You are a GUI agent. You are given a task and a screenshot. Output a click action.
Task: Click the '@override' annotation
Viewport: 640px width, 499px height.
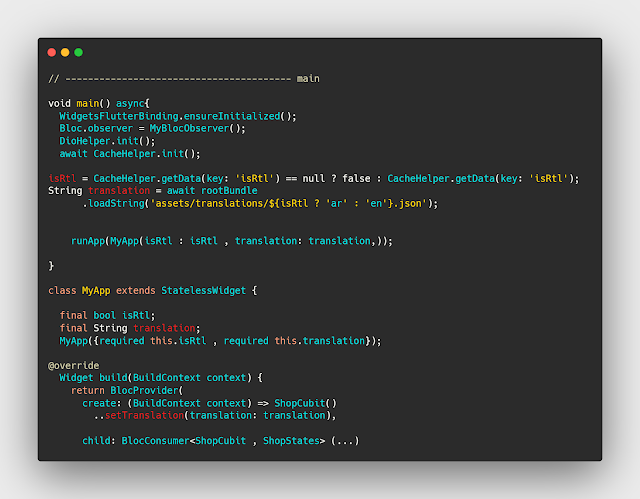tap(73, 365)
